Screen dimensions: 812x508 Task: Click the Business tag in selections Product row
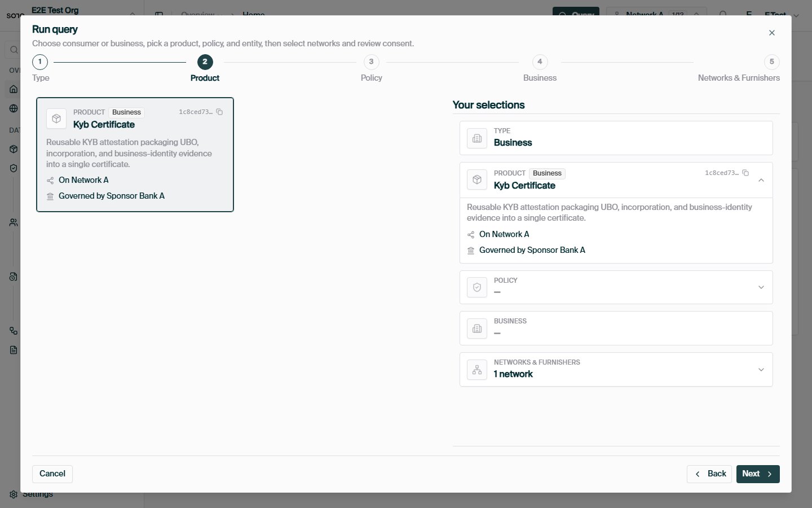[547, 173]
